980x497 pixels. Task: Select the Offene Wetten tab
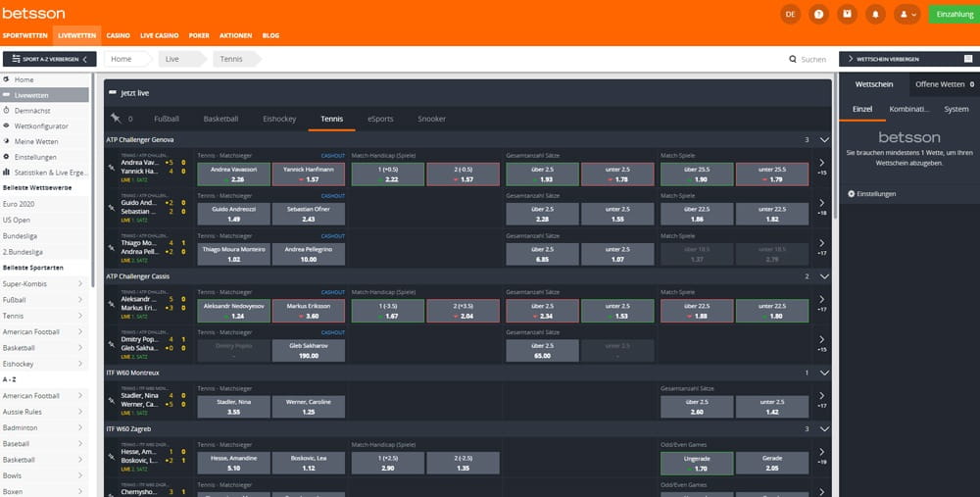[x=945, y=84]
